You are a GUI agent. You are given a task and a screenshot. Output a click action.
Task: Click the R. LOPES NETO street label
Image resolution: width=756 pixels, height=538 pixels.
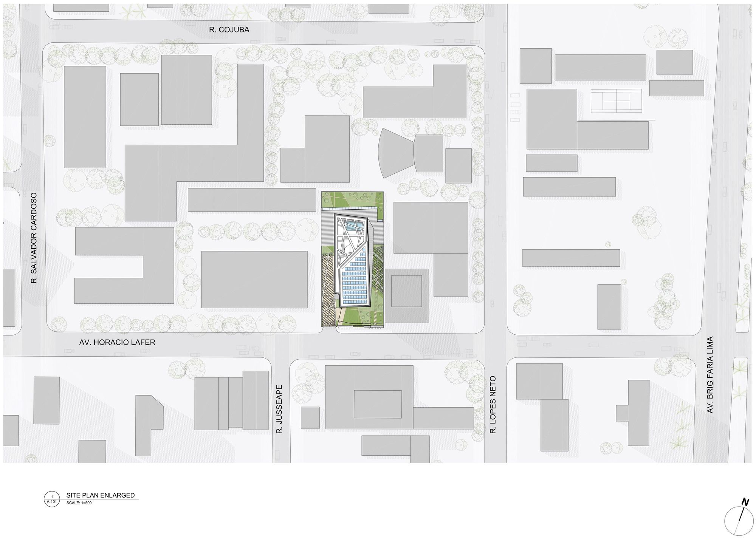(x=493, y=404)
